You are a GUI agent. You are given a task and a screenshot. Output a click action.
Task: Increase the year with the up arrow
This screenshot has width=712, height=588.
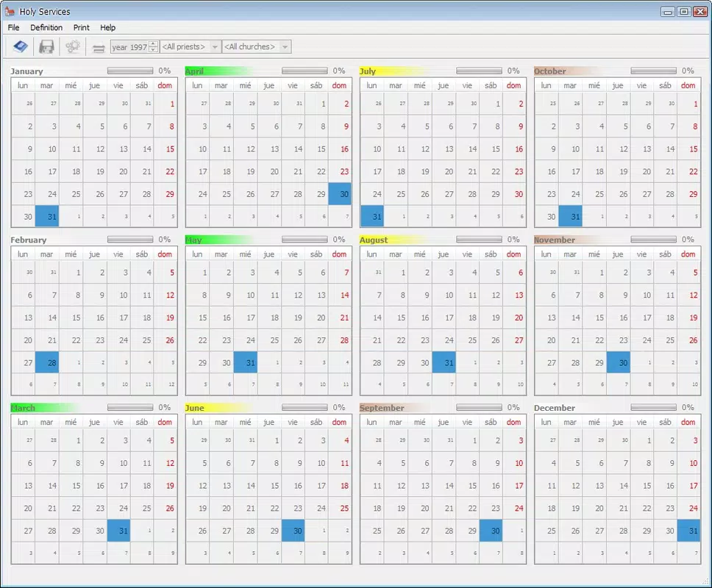[154, 44]
